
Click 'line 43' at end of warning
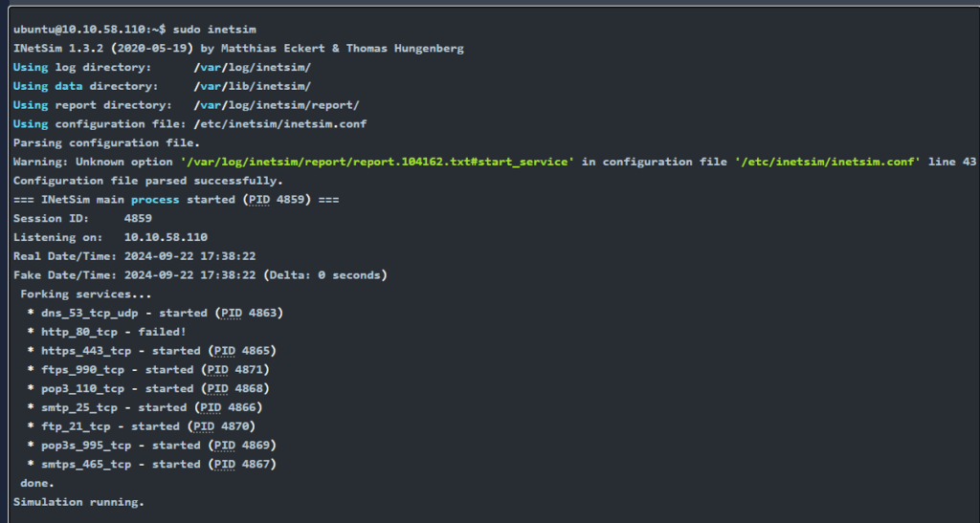coord(952,162)
